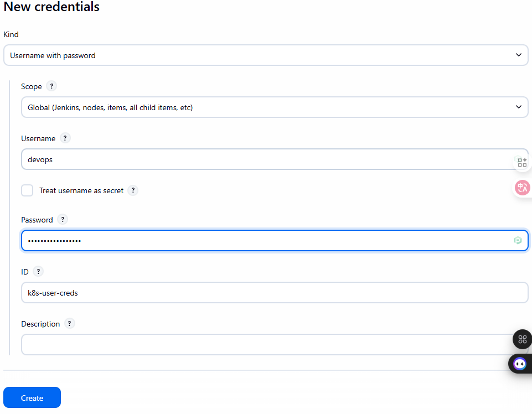
Task: Enable Treat username as secret checkbox
Action: (27, 190)
